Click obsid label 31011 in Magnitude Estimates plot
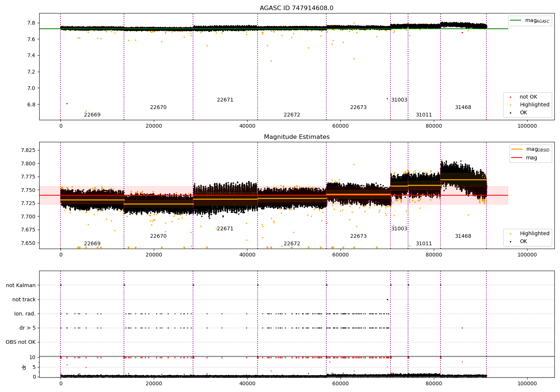Image resolution: width=560 pixels, height=392 pixels. pyautogui.click(x=424, y=244)
